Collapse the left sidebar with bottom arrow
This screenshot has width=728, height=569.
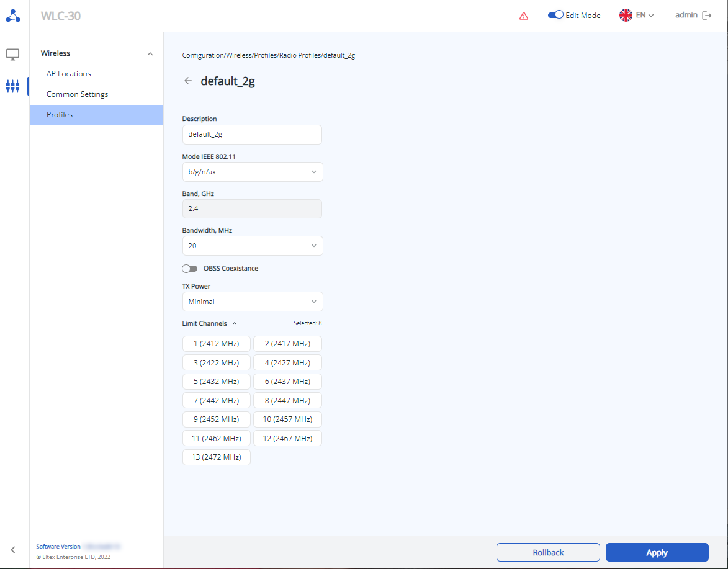pyautogui.click(x=13, y=550)
